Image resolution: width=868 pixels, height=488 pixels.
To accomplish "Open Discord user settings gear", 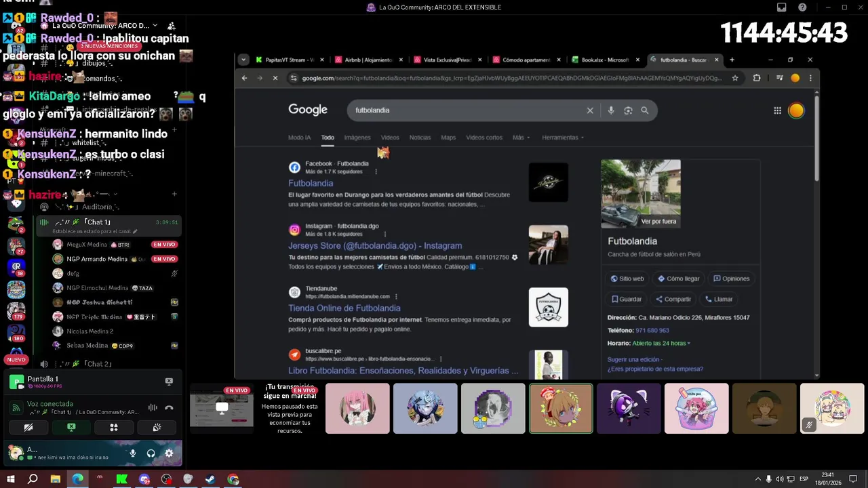I will click(169, 453).
